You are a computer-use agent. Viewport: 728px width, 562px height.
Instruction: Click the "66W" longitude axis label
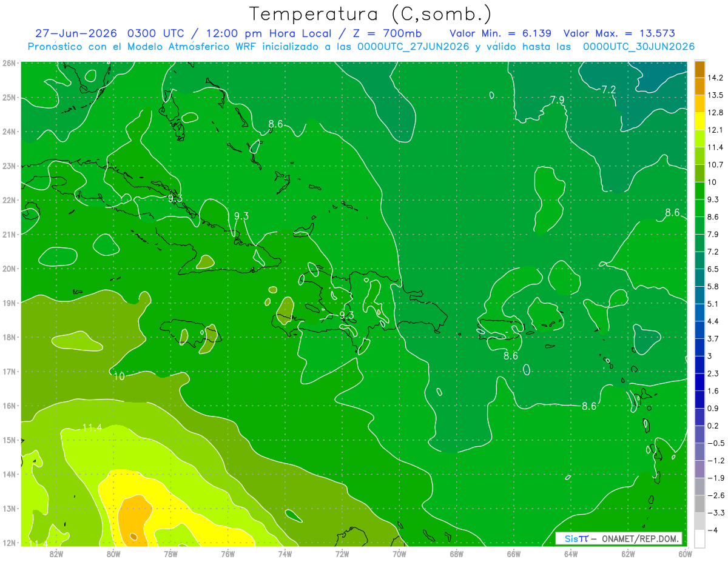pyautogui.click(x=513, y=554)
